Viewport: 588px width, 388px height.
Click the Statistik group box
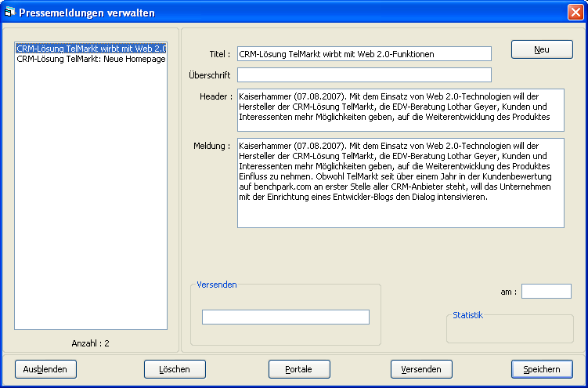[x=509, y=329]
